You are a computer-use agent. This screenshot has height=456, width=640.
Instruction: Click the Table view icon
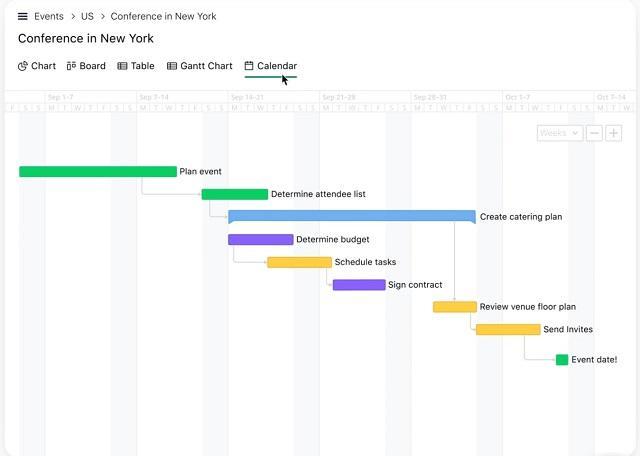(x=122, y=66)
